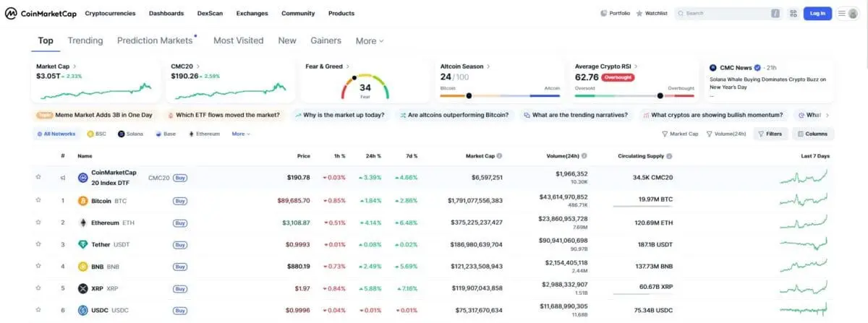Switch to the New tab
The height and width of the screenshot is (323, 868).
[x=287, y=40]
